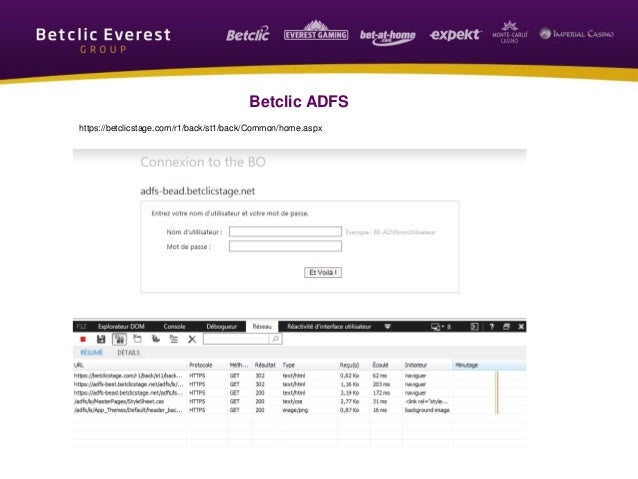
Task: Click the console toggle icon in dev tools
Action: (474, 326)
